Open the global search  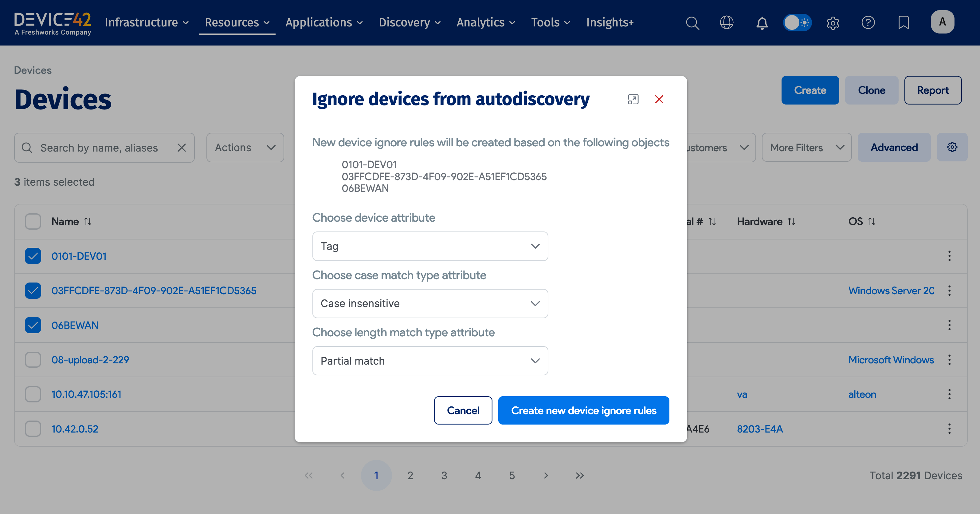coord(692,23)
